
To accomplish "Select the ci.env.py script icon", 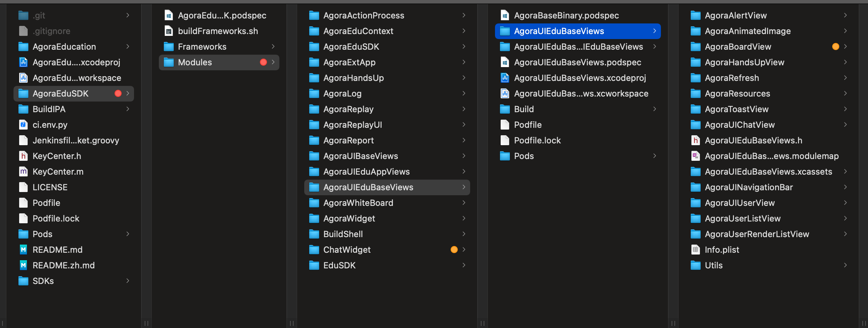I will (x=23, y=125).
